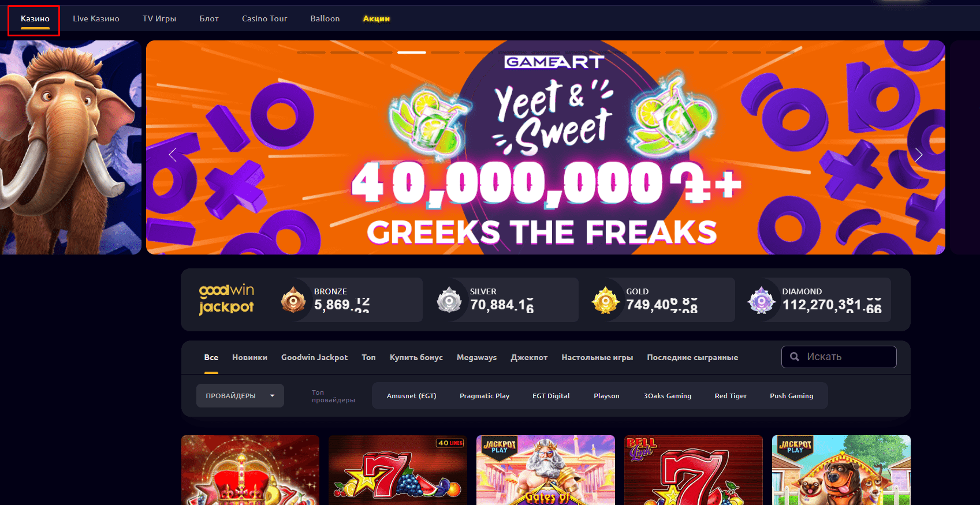
Task: Click the Diamond jackpot medal icon
Action: (x=761, y=300)
